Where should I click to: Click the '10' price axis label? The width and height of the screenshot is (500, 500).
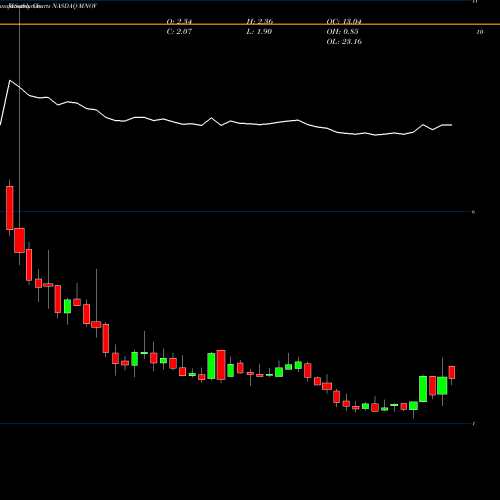[480, 32]
